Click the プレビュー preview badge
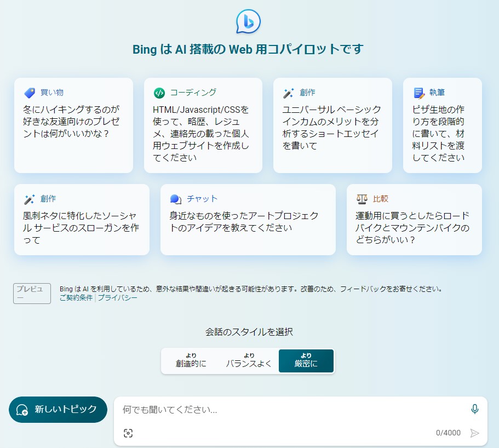Screen dimensions: 499x448 [32, 293]
